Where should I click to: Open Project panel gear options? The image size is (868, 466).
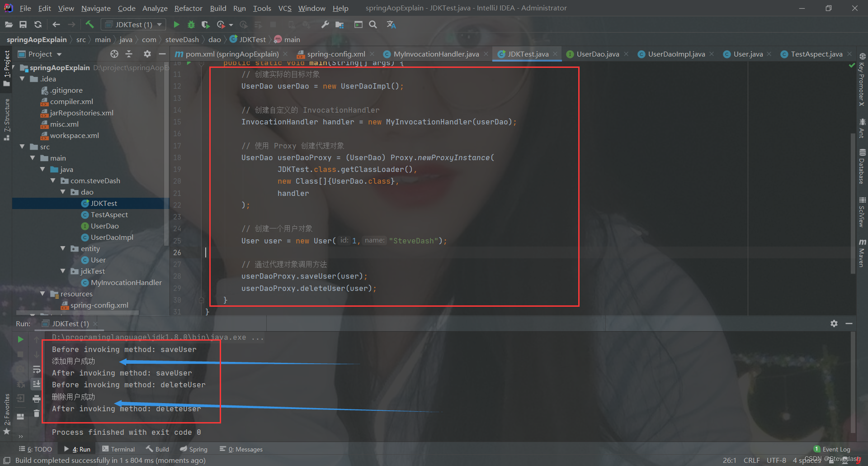147,54
